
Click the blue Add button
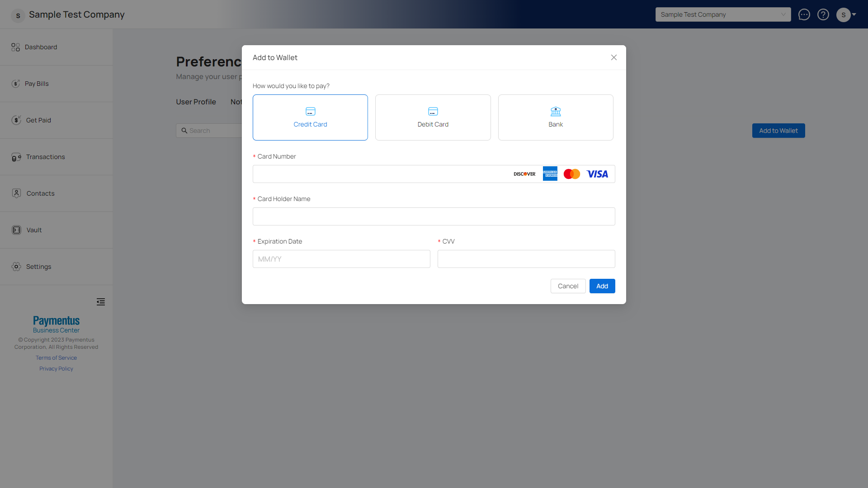click(x=602, y=286)
